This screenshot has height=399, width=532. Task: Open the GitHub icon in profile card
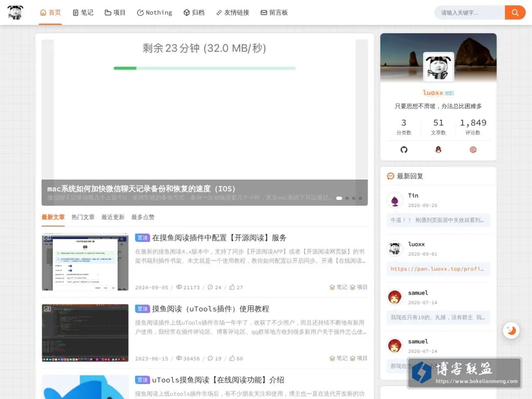tap(404, 150)
